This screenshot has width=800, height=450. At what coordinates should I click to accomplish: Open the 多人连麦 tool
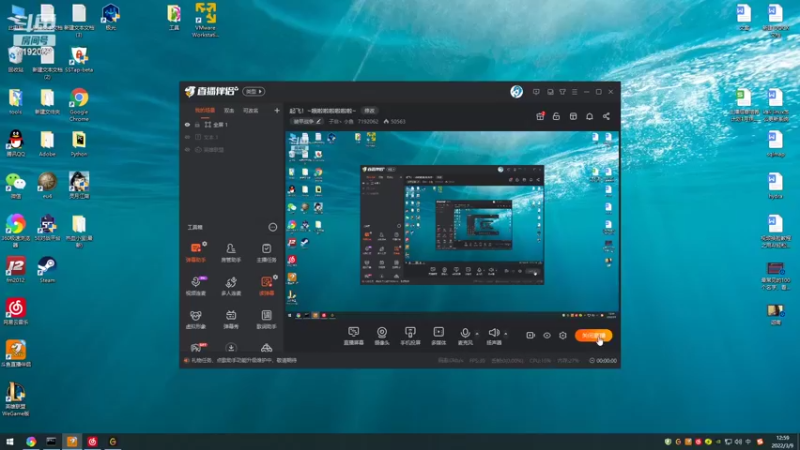click(231, 286)
